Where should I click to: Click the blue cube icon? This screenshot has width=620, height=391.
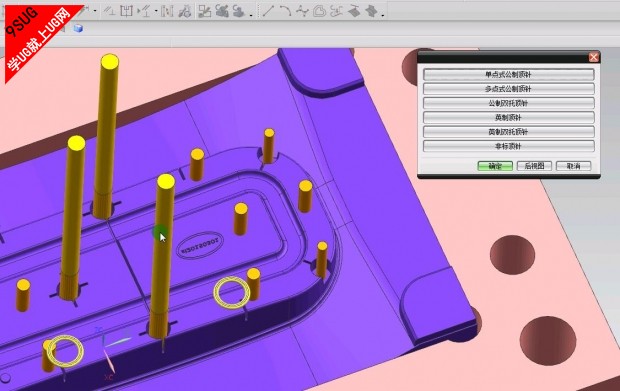(78, 28)
